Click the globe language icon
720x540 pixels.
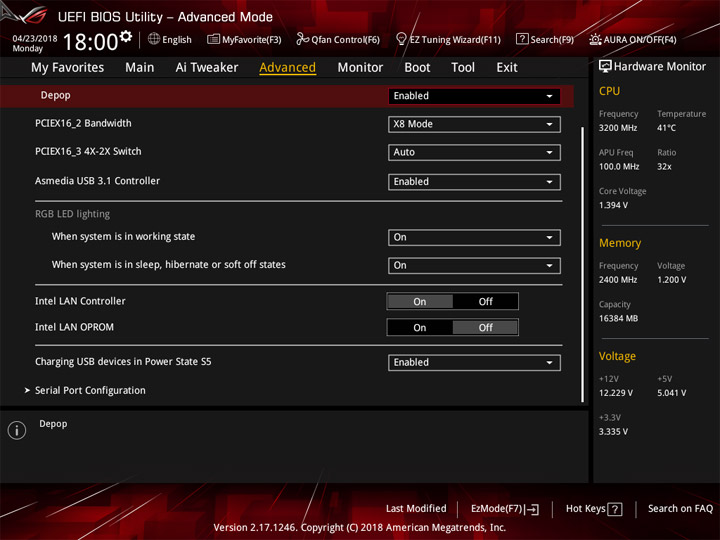click(154, 39)
